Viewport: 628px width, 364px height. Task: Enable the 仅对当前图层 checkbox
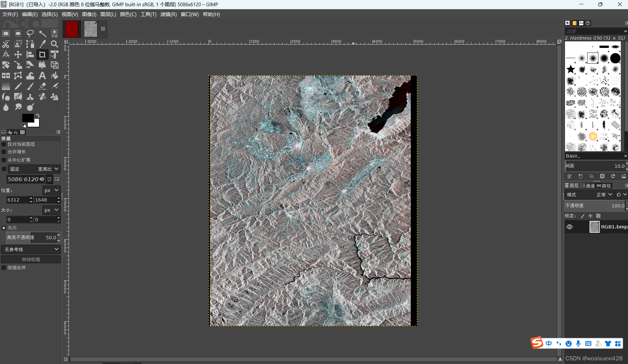pyautogui.click(x=4, y=144)
